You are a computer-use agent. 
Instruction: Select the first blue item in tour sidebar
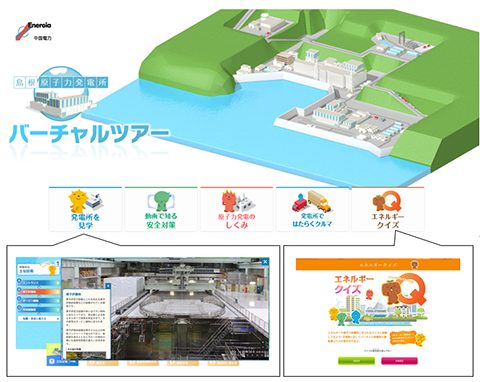(39, 283)
